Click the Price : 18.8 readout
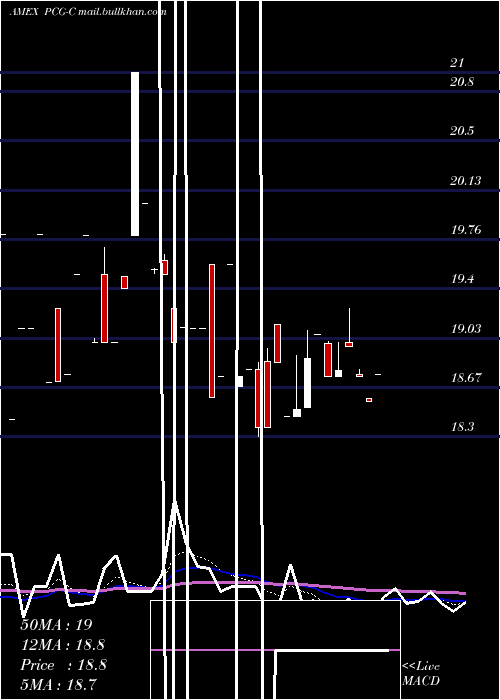This screenshot has width=500, height=700. pos(63,665)
